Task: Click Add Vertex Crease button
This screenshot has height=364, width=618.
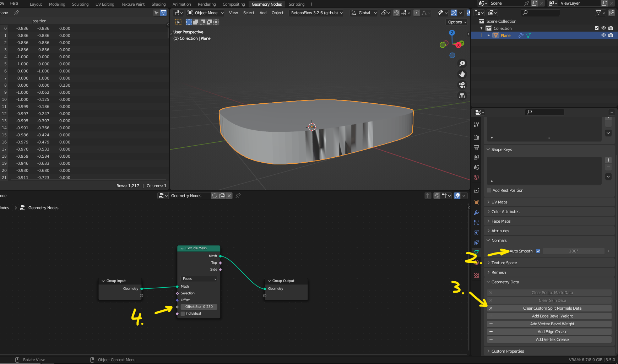Action: 549,339
